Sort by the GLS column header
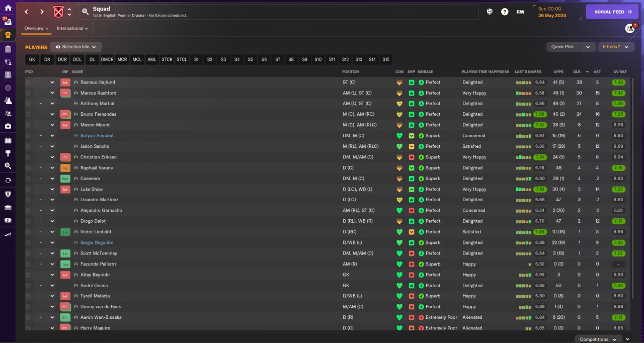Screen dimensions: 644x343 click(578, 72)
